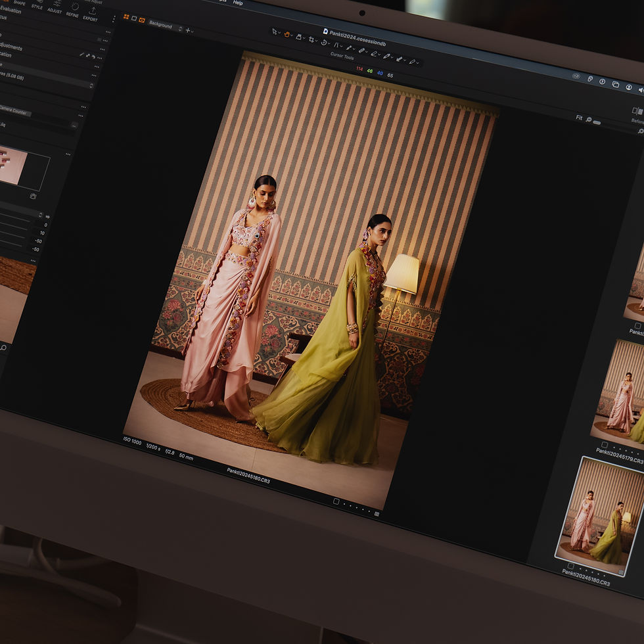Adjust the viewer zoom slider handle
Screen dimensions: 644x644
597,122
